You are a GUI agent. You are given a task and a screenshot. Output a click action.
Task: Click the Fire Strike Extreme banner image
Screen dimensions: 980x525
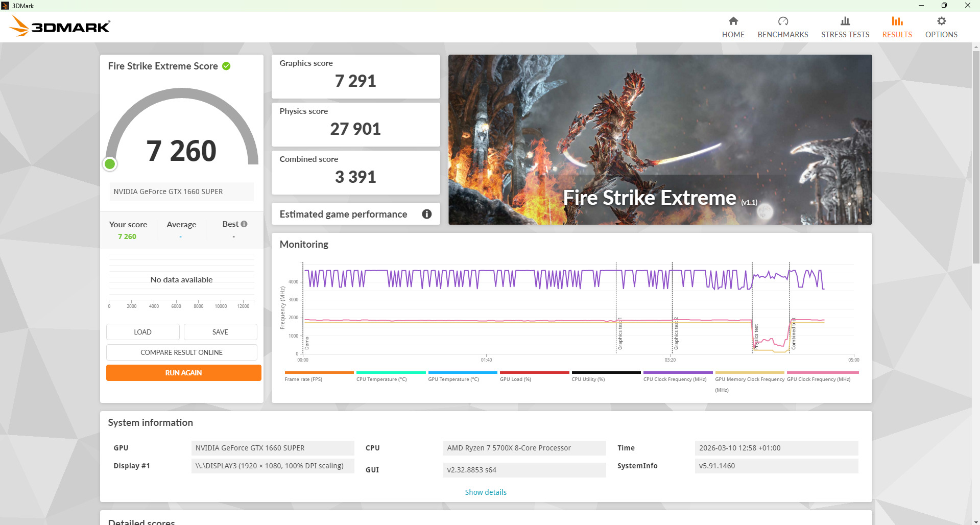coord(660,139)
